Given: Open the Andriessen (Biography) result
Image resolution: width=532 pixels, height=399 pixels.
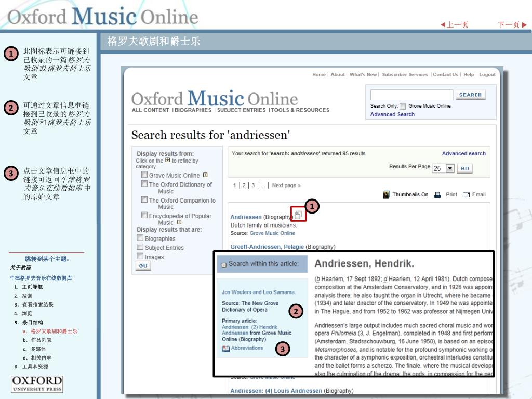Looking at the screenshot, I should click(x=246, y=217).
